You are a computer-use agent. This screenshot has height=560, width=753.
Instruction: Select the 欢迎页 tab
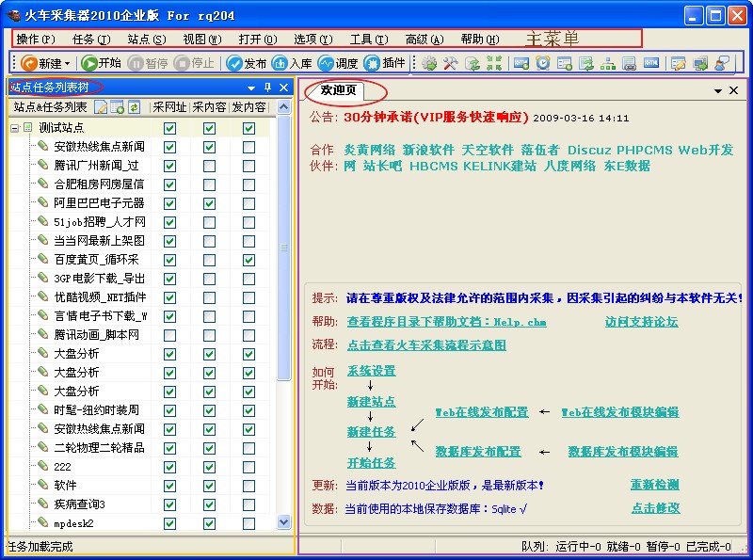tap(339, 90)
